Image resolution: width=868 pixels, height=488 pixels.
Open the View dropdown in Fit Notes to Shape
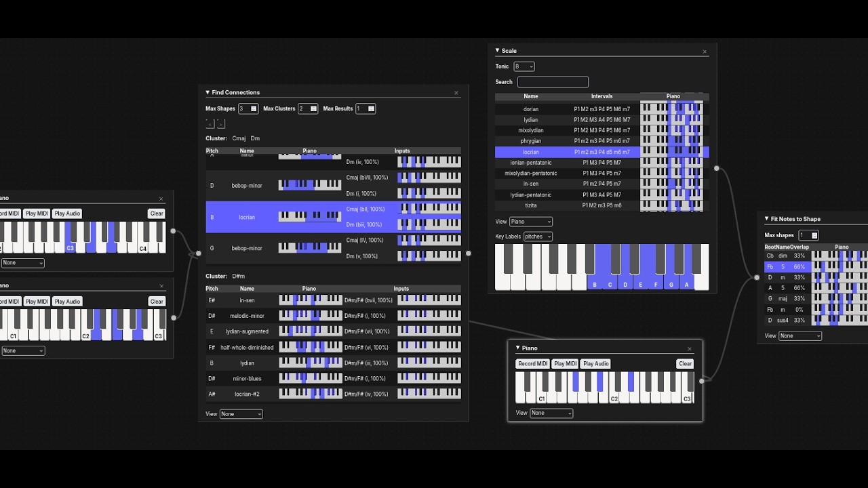[x=800, y=336]
